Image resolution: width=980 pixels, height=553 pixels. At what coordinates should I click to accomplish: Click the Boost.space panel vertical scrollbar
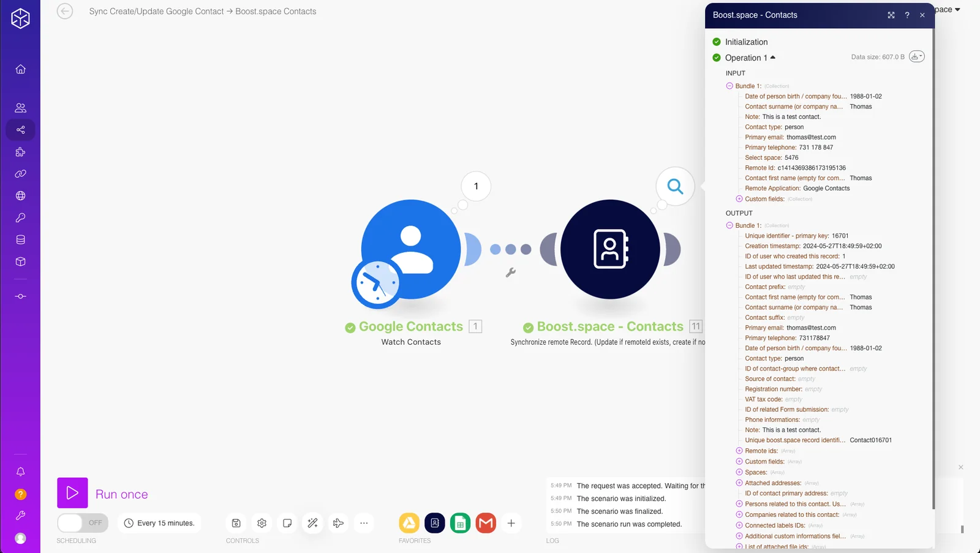click(x=933, y=269)
